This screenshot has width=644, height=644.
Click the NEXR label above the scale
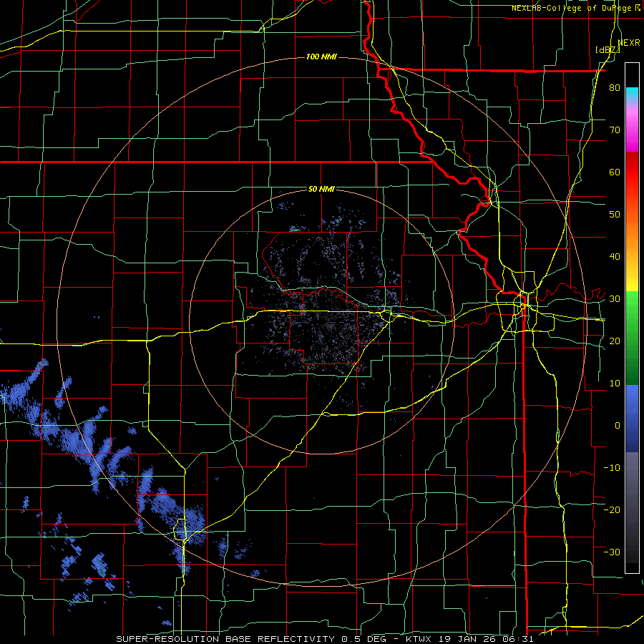(629, 43)
